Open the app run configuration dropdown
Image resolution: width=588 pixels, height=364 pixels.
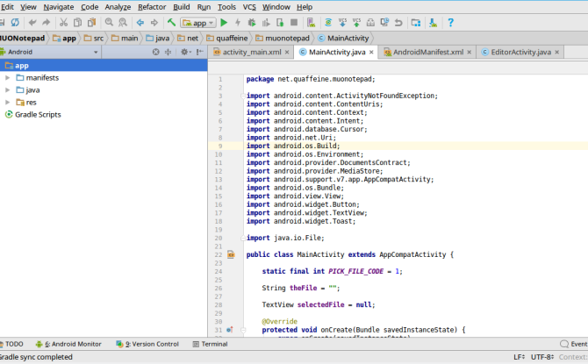199,22
